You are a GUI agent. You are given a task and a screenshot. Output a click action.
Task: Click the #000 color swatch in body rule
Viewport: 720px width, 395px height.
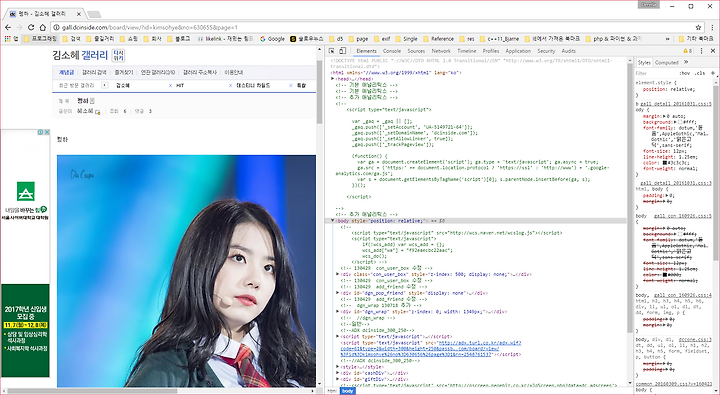(665, 275)
